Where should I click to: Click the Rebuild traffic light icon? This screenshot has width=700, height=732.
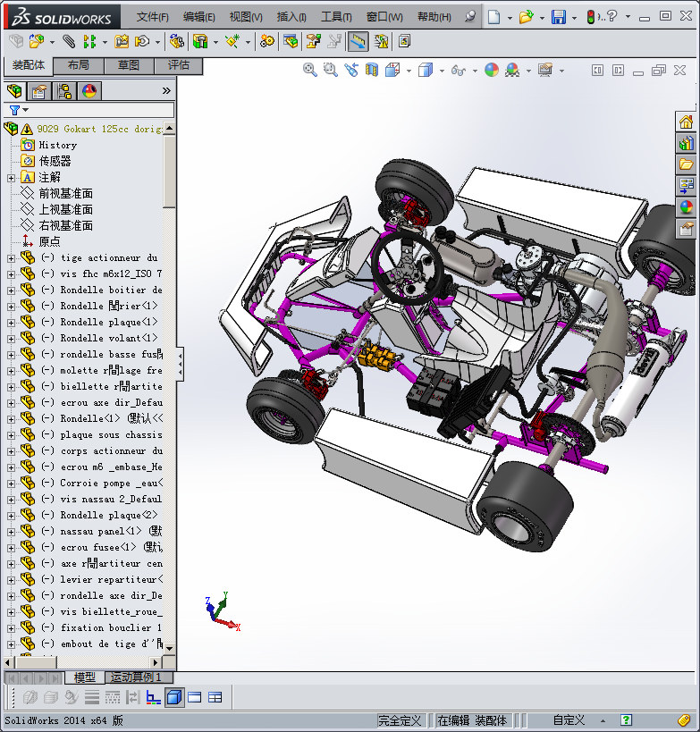pyautogui.click(x=591, y=17)
